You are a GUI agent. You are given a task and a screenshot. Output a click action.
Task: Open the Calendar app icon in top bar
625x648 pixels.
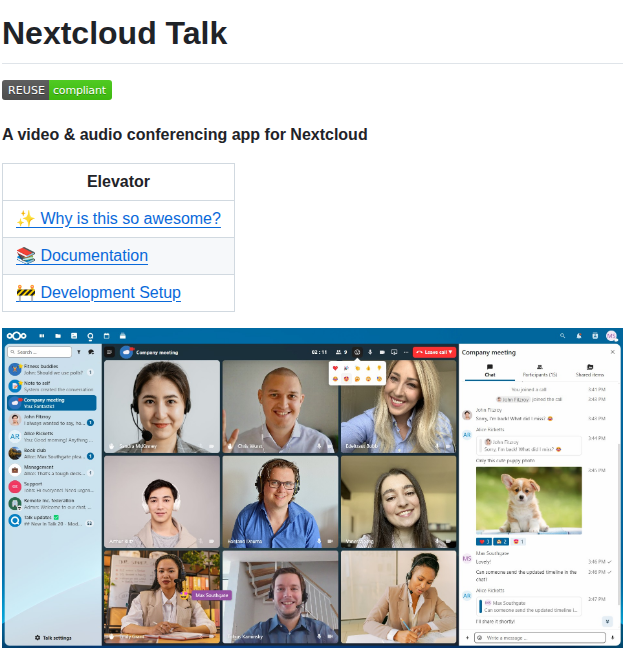pyautogui.click(x=106, y=336)
